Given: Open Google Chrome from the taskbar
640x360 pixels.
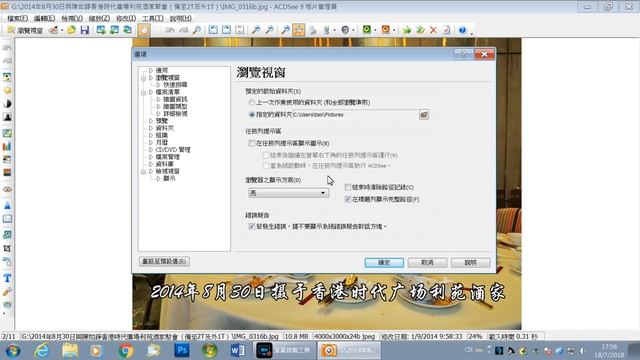Looking at the screenshot, I should coord(126,350).
